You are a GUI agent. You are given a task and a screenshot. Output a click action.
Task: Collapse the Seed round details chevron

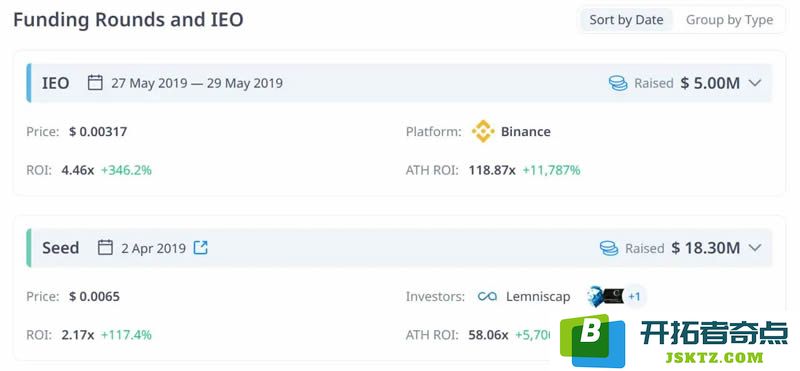coord(755,248)
